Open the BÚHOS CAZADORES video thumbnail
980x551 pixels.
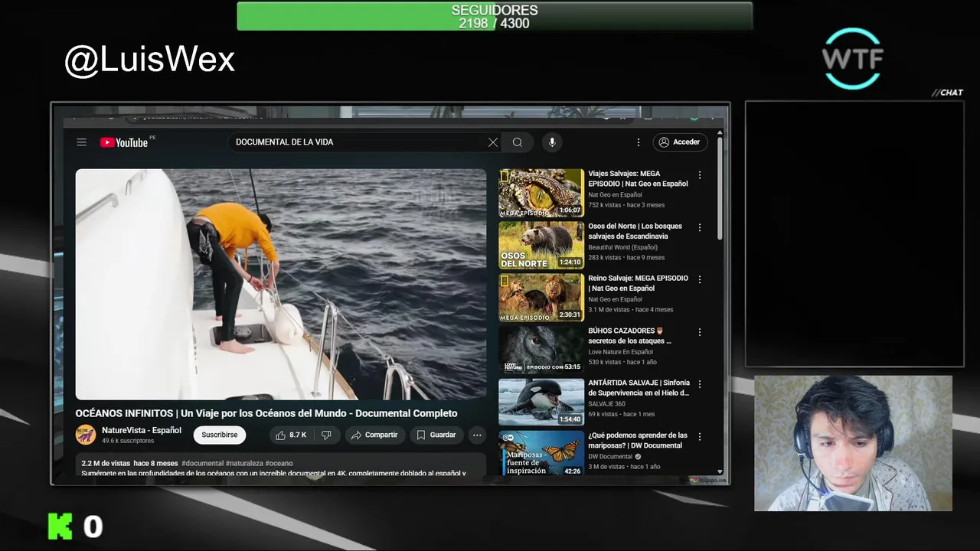541,350
